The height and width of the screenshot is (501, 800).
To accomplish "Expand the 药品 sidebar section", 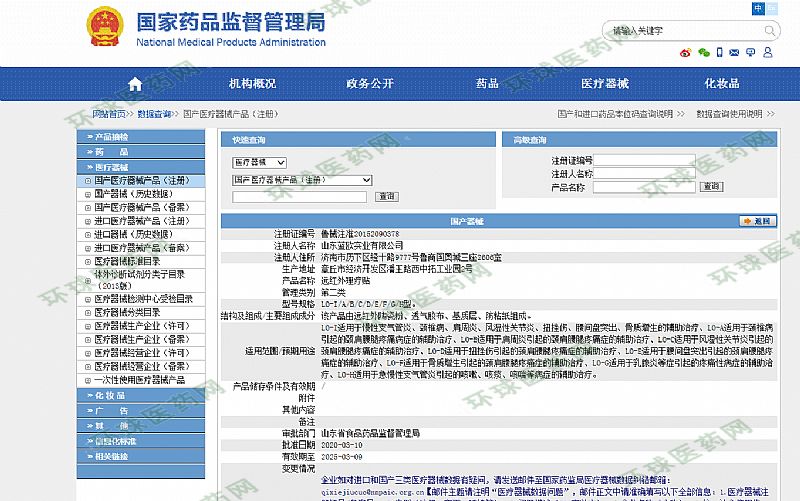I will click(x=149, y=152).
